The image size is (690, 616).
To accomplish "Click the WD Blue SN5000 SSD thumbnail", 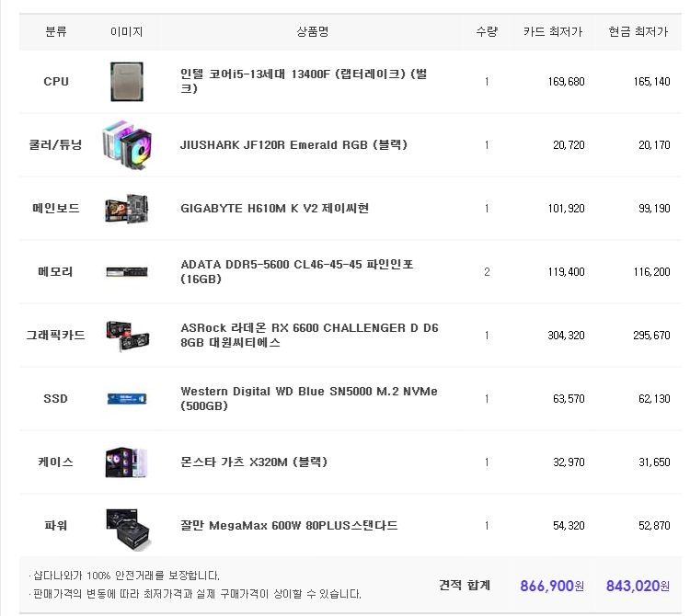I will tap(127, 399).
